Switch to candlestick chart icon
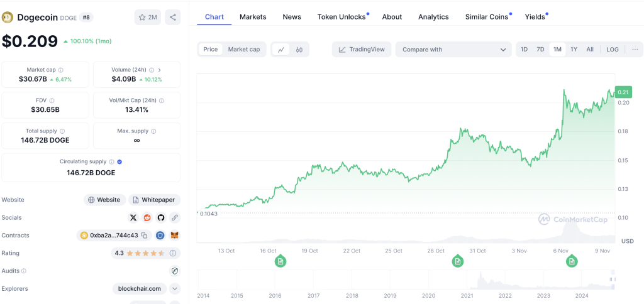 pos(299,50)
